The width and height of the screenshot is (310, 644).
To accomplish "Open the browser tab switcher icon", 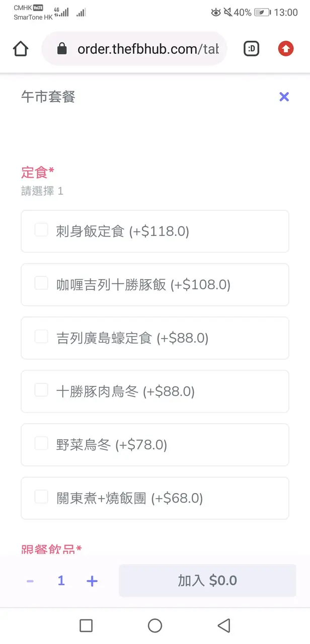I will (x=251, y=49).
